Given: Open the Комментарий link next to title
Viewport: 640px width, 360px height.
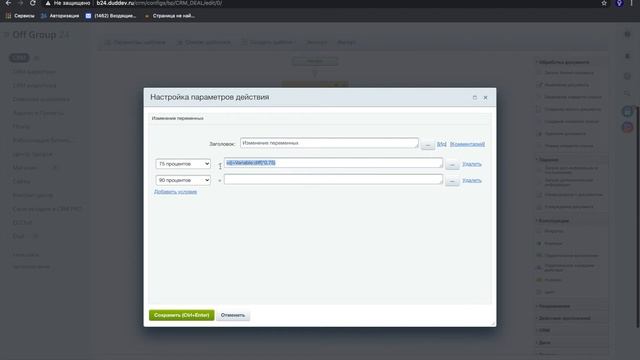Looking at the screenshot, I should pyautogui.click(x=467, y=144).
